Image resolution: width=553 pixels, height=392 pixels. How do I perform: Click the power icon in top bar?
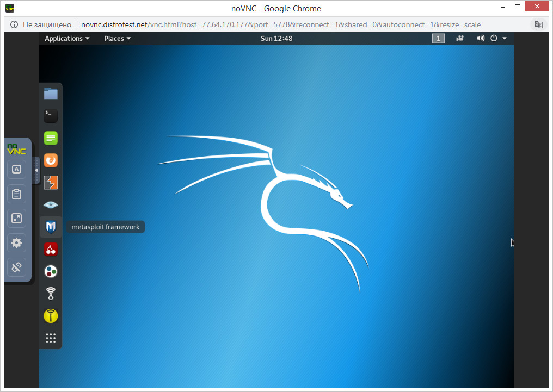pyautogui.click(x=494, y=38)
